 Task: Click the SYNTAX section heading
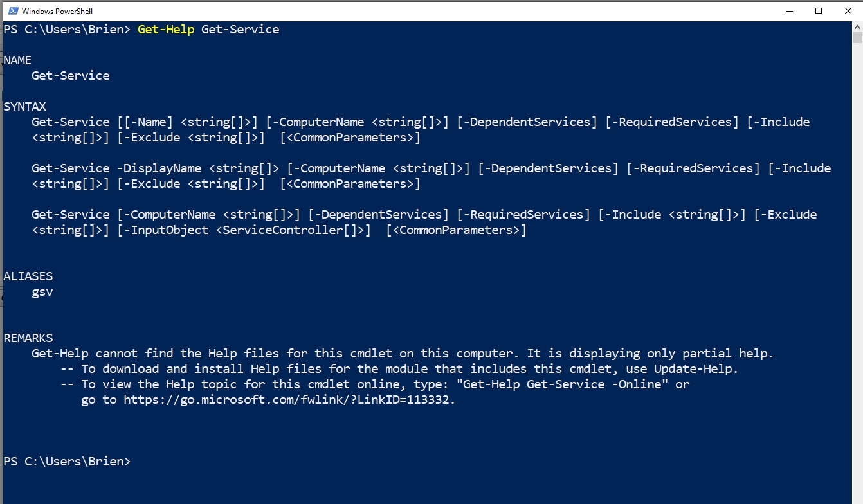click(x=24, y=107)
